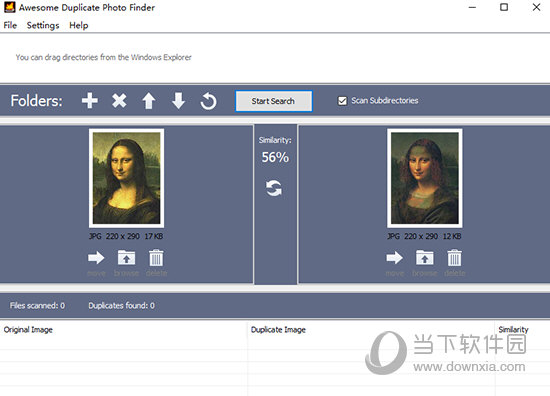
Task: Close the Awesome Duplicate Photo Finder window
Action: click(536, 7)
